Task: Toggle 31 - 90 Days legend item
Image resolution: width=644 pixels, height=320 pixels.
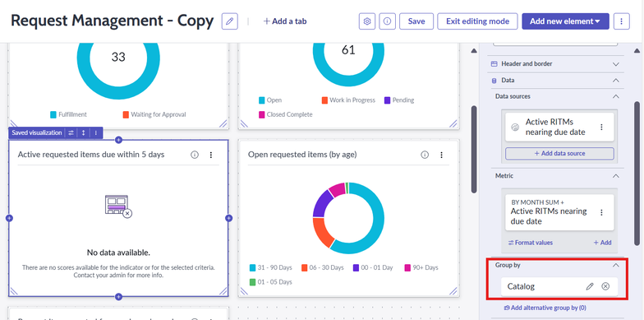Action: [271, 268]
